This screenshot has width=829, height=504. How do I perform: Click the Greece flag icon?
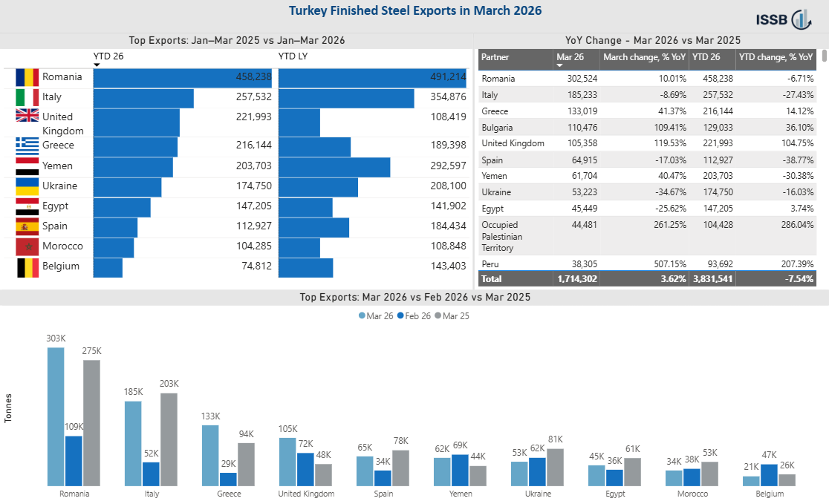coord(27,146)
